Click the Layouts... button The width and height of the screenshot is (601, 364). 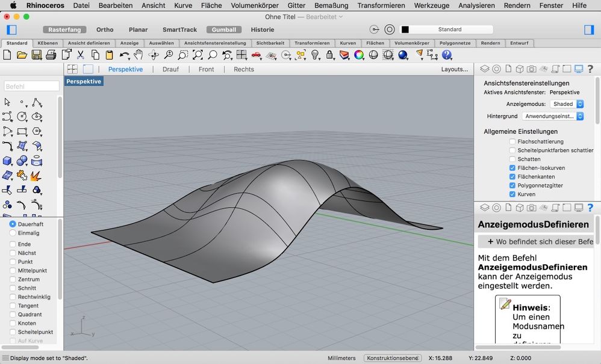click(x=454, y=69)
